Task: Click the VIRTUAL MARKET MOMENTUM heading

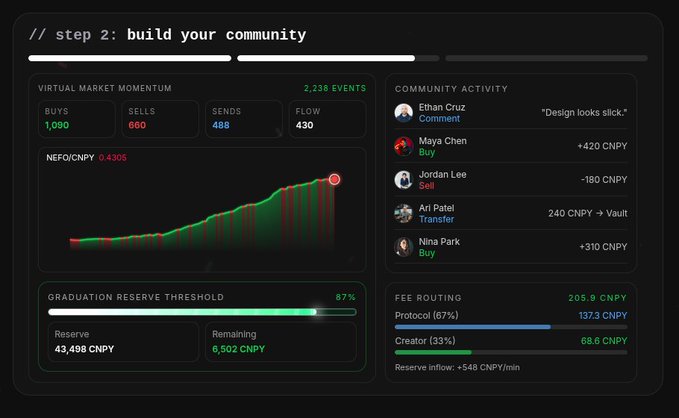Action: [105, 88]
